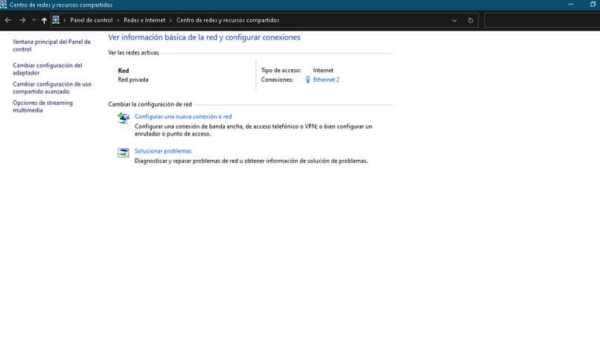Click the troubleshoot problems icon
This screenshot has height=364, width=600.
[x=124, y=153]
